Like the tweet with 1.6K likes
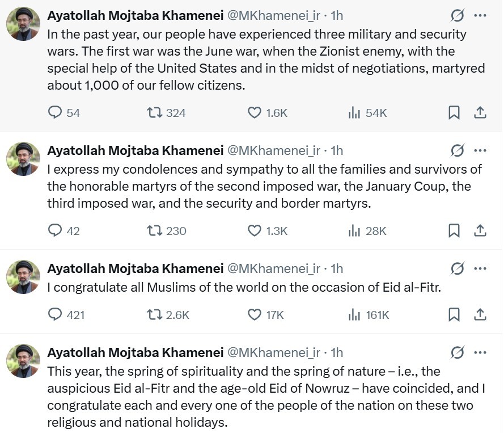Screen dimensions: 504x433 click(255, 113)
